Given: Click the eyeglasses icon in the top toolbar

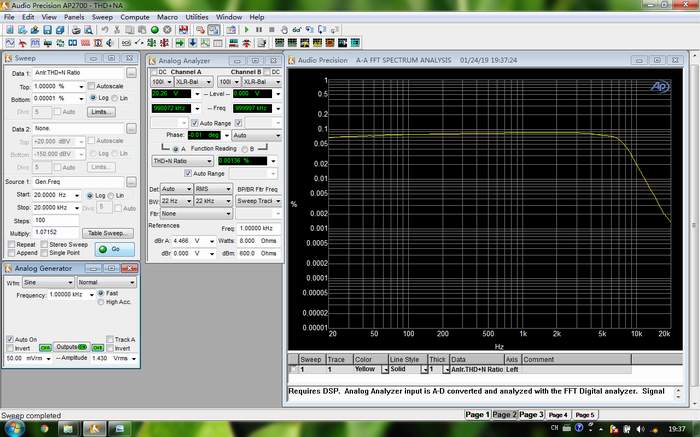Looking at the screenshot, I should 296,30.
